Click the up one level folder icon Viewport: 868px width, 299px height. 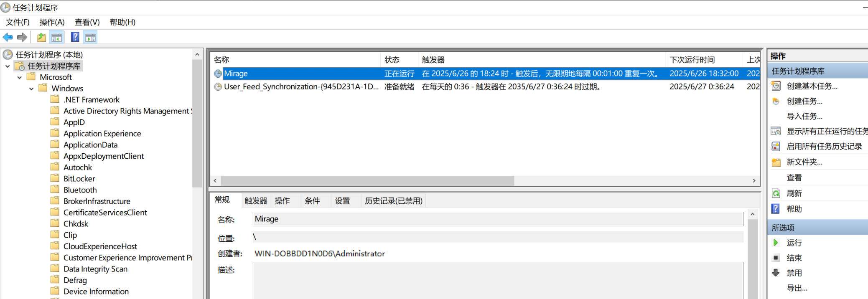pos(41,38)
